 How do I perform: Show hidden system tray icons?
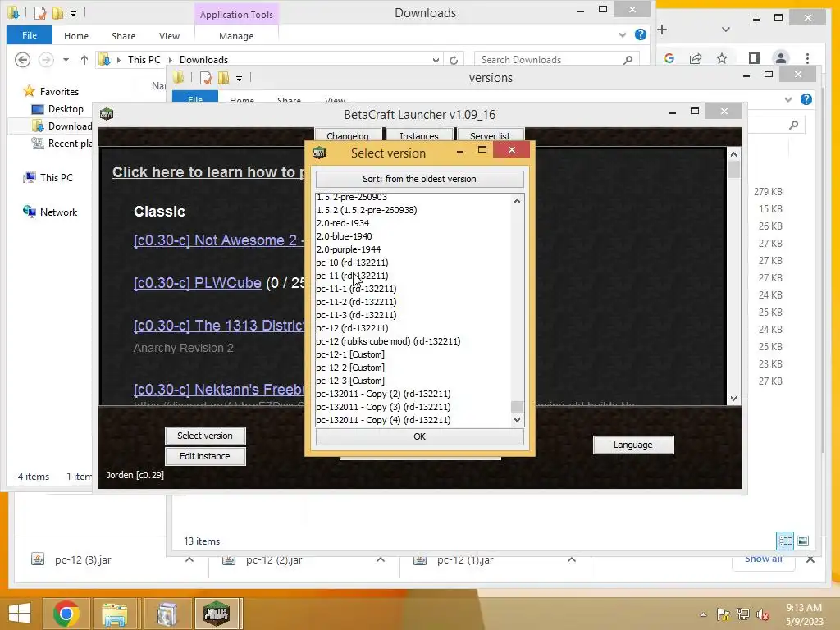[703, 614]
